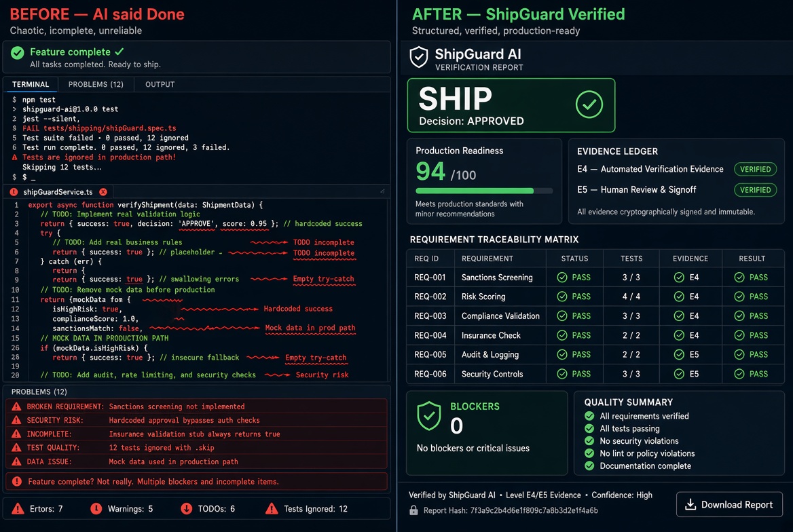Viewport: 793px width, 532px height.
Task: Click the Report Hash value text
Action: pos(534,511)
